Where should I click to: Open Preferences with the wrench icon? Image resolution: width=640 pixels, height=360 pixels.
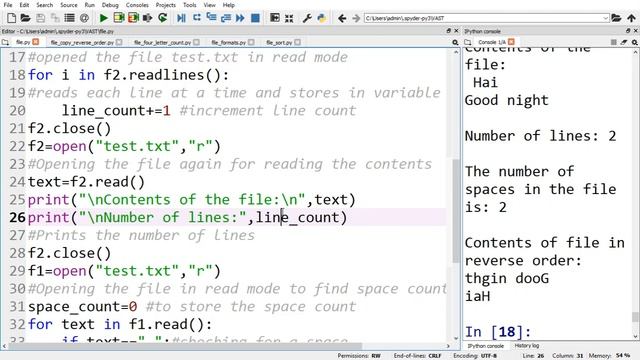tap(307, 18)
